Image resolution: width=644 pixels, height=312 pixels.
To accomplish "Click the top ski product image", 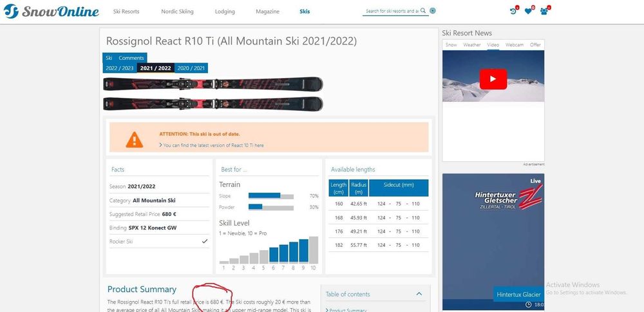I will click(x=213, y=84).
